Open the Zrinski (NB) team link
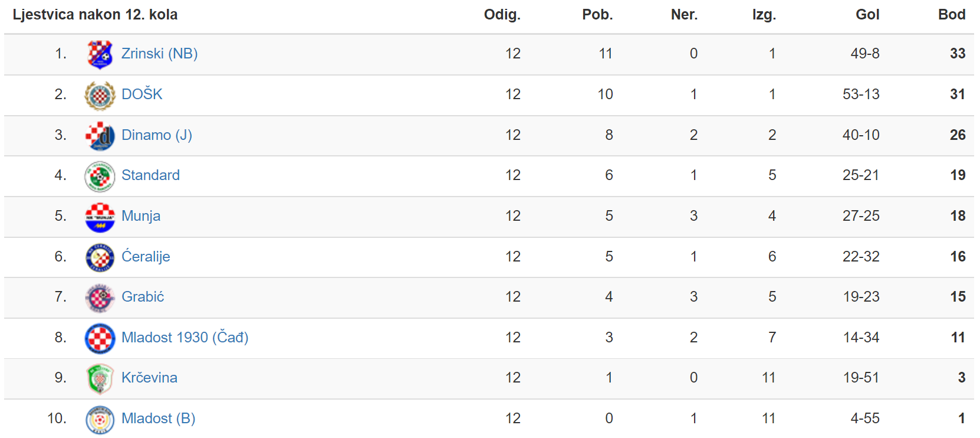The image size is (980, 438). [159, 54]
